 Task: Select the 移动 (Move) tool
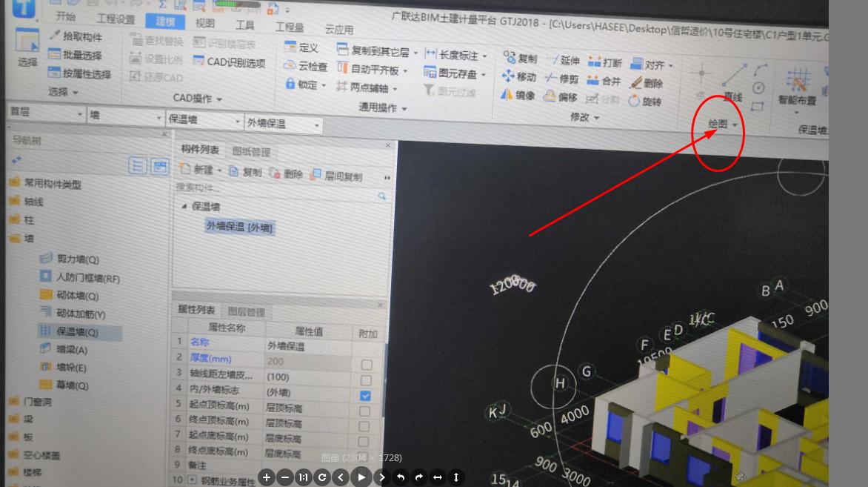click(519, 76)
